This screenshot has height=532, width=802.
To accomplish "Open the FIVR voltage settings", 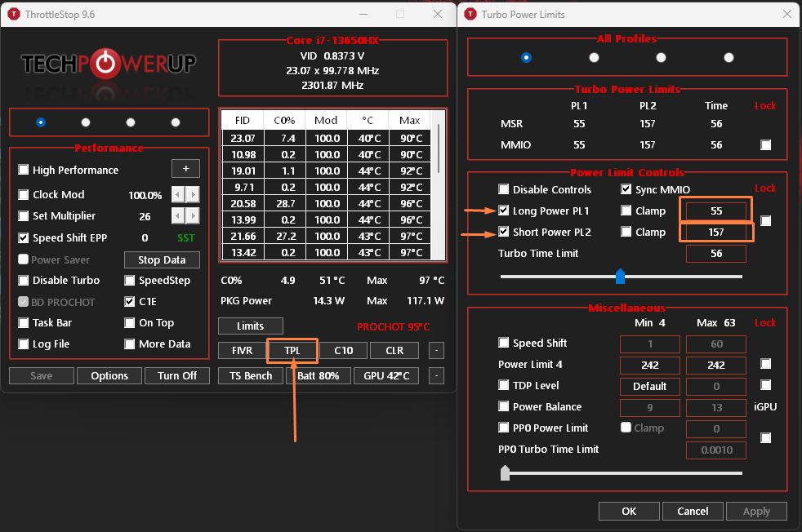I will (x=242, y=351).
